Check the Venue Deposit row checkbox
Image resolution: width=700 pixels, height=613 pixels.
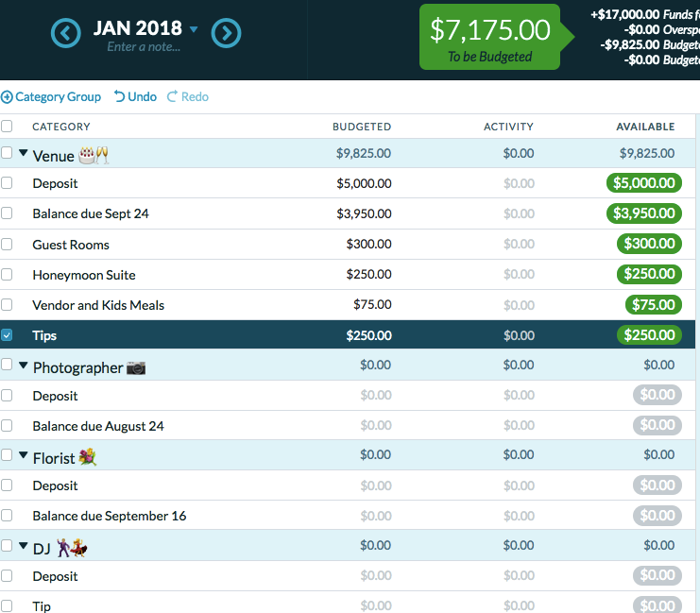coord(7,183)
